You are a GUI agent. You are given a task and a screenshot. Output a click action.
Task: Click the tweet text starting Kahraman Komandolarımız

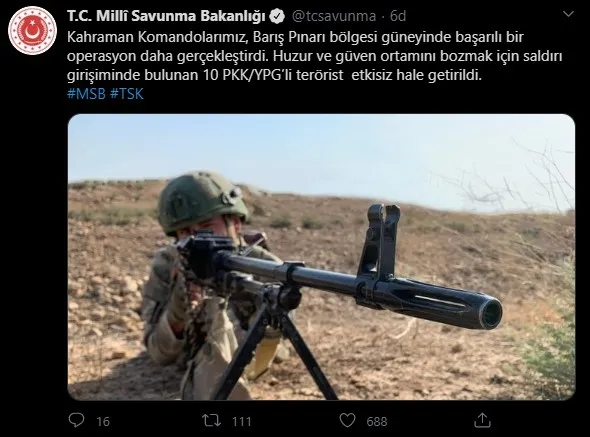point(315,56)
